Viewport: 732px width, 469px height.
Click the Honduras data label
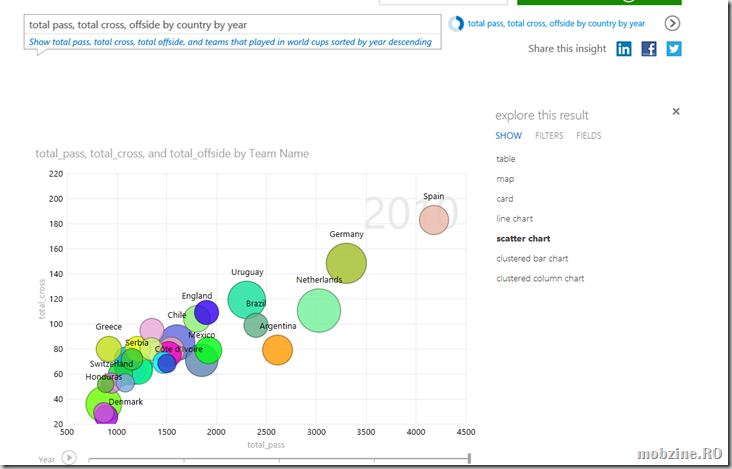pyautogui.click(x=104, y=377)
